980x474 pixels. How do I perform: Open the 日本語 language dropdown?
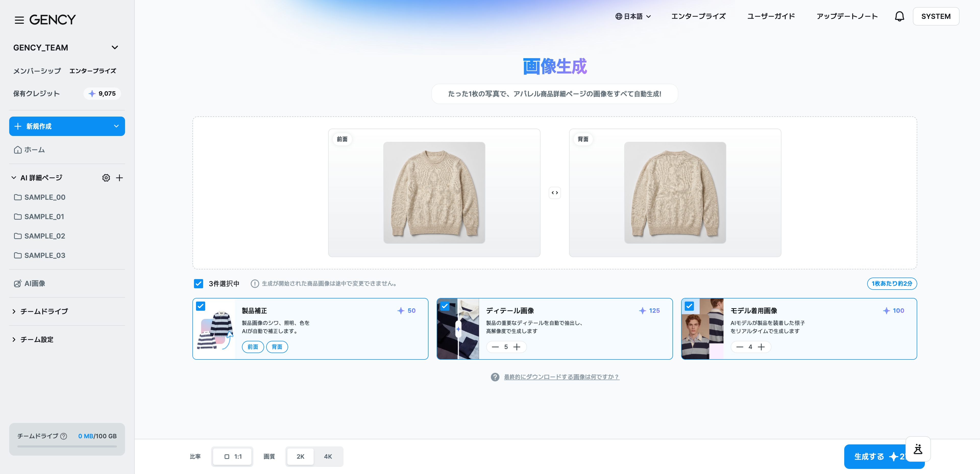633,16
